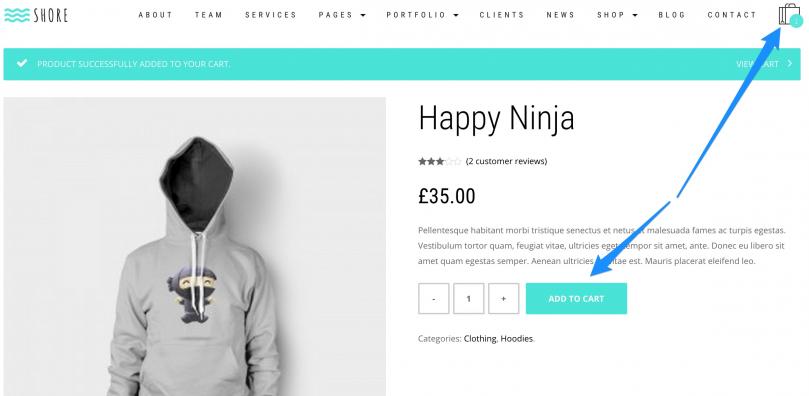This screenshot has width=809, height=396.
Task: Open the 2 customer reviews link
Action: point(506,161)
